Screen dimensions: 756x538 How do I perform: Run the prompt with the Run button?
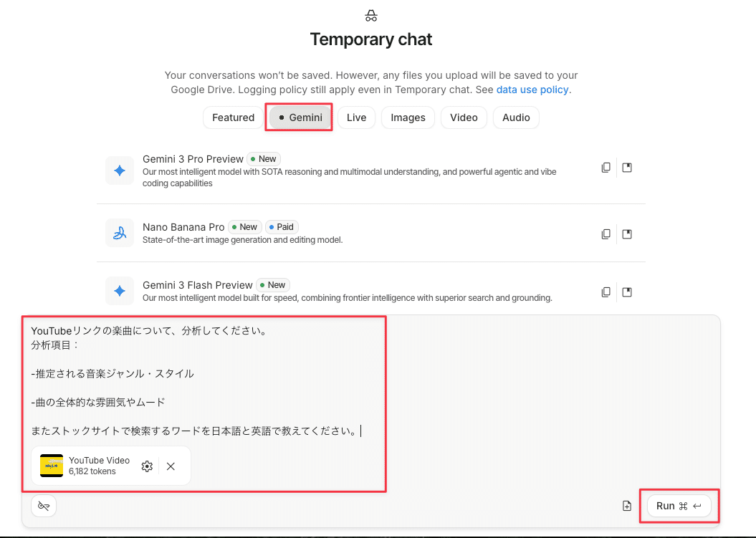[x=679, y=506]
